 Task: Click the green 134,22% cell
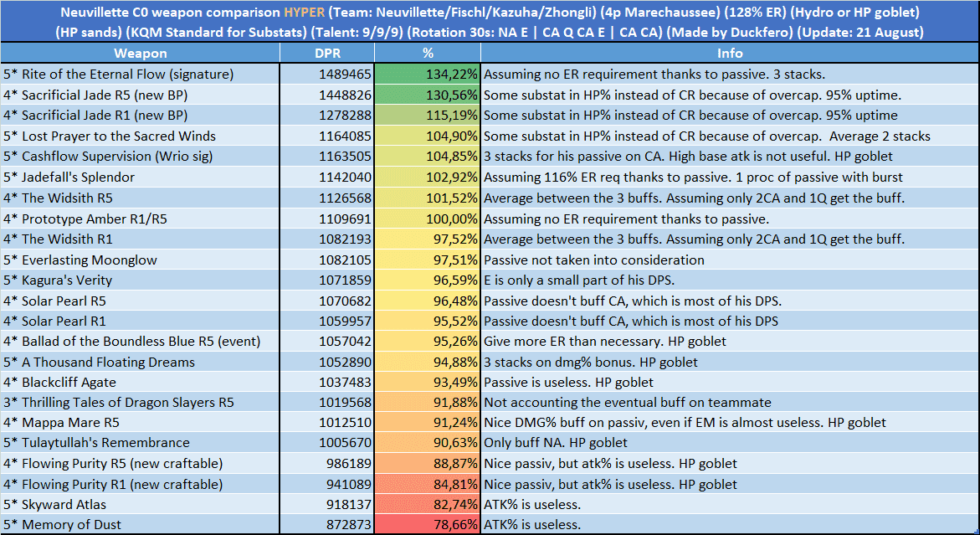click(427, 75)
